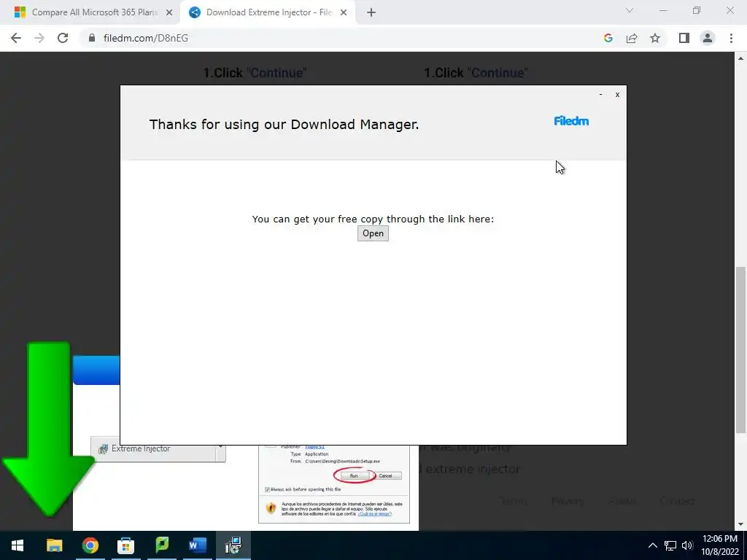The width and height of the screenshot is (747, 560).
Task: Click the Filedm logo in popup
Action: (571, 121)
